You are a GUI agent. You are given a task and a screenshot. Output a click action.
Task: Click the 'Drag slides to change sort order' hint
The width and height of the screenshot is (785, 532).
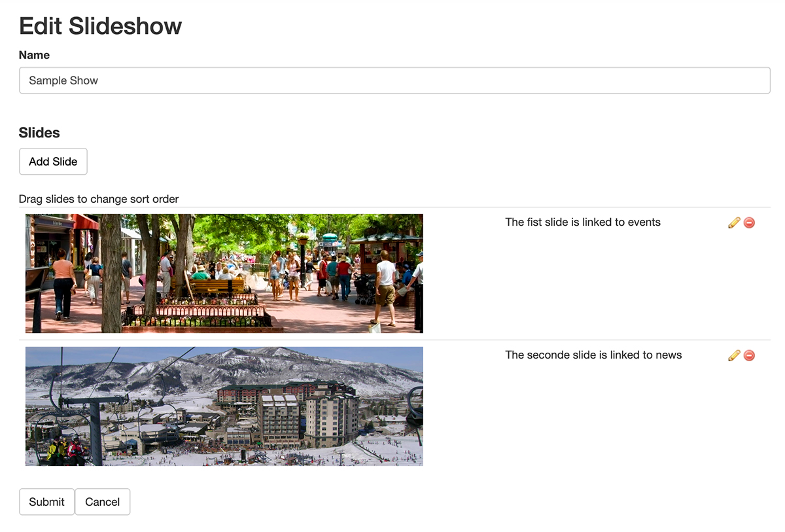point(99,199)
